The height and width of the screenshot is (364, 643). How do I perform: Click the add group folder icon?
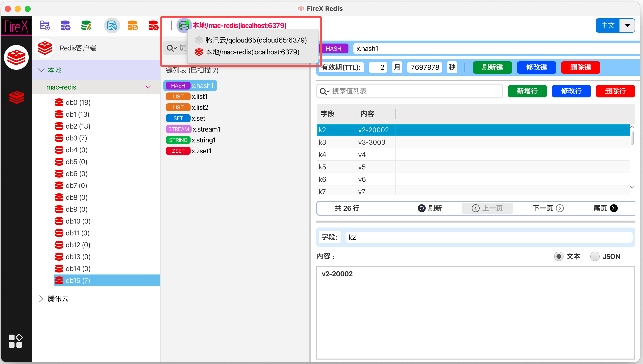45,25
